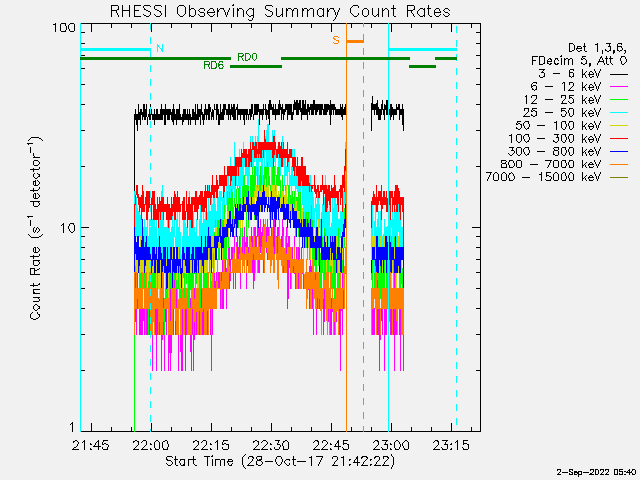The height and width of the screenshot is (480, 640).
Task: Click the dashed cyan vertical line near 22:00
Action: point(151,227)
